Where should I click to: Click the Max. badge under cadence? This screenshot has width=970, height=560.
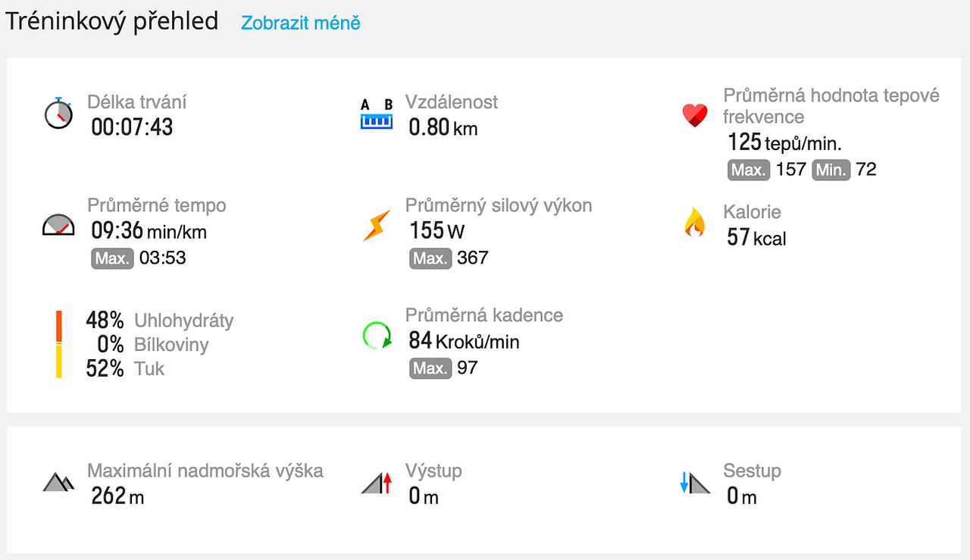(x=430, y=368)
